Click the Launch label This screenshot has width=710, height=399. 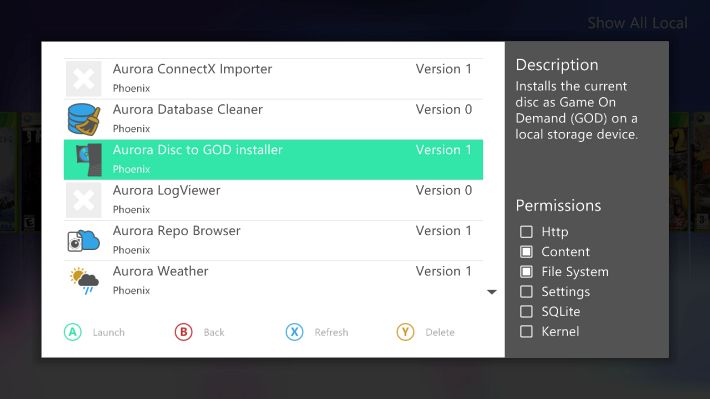pyautogui.click(x=109, y=332)
